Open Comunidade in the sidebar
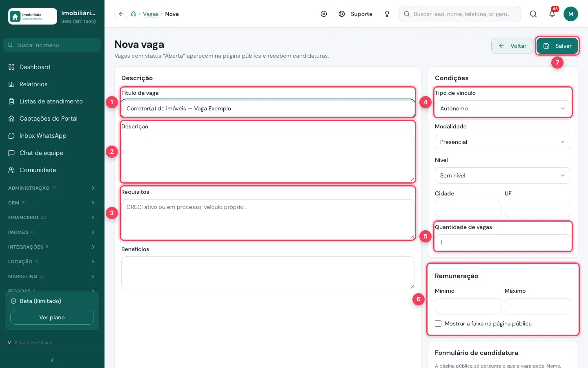 [52, 170]
